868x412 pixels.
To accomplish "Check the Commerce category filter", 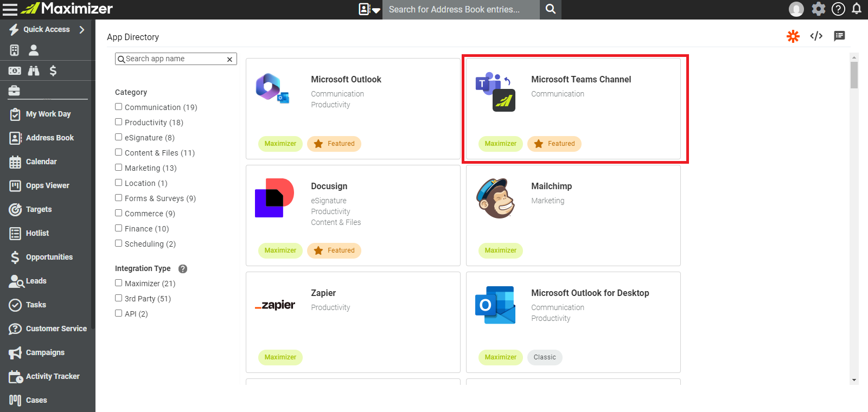I will 118,213.
